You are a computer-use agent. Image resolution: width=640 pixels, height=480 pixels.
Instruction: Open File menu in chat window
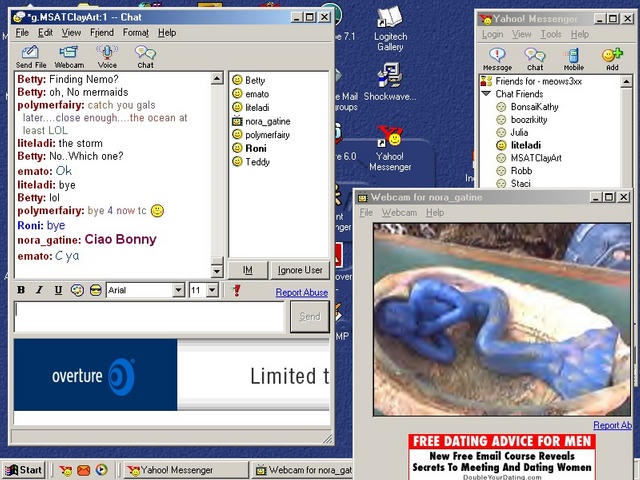pyautogui.click(x=22, y=33)
